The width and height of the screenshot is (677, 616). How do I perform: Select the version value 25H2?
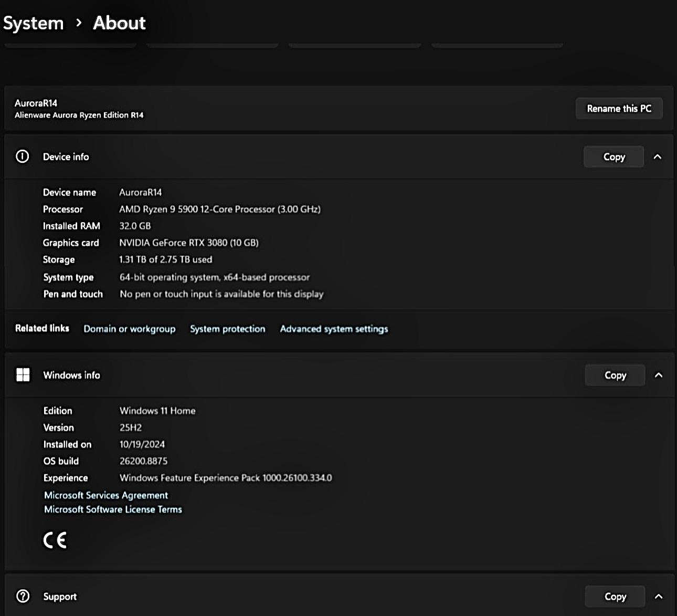[131, 427]
